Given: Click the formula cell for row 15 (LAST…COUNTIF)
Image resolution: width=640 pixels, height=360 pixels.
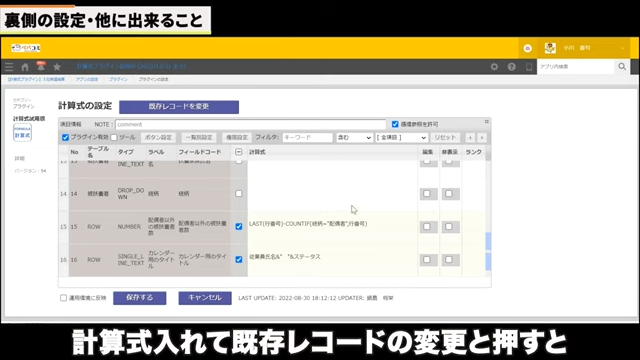Looking at the screenshot, I should [x=332, y=227].
